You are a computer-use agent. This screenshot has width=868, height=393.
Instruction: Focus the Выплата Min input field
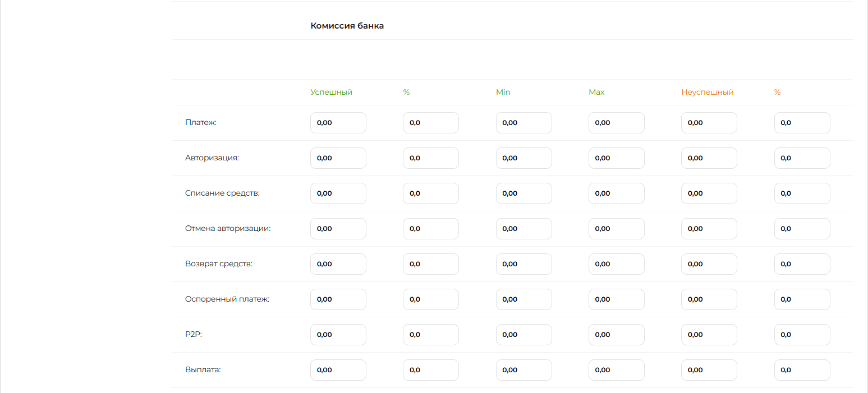523,370
